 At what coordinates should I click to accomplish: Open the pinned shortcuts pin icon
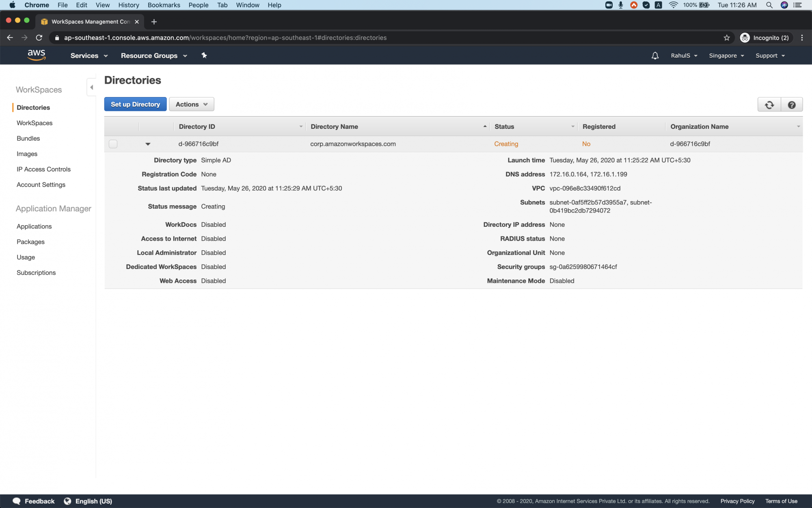pos(204,55)
